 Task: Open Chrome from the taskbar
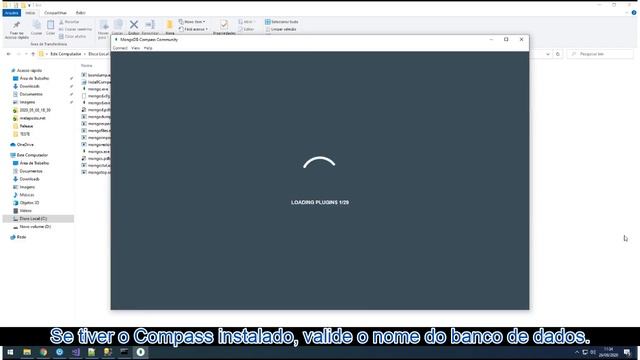coord(43,352)
